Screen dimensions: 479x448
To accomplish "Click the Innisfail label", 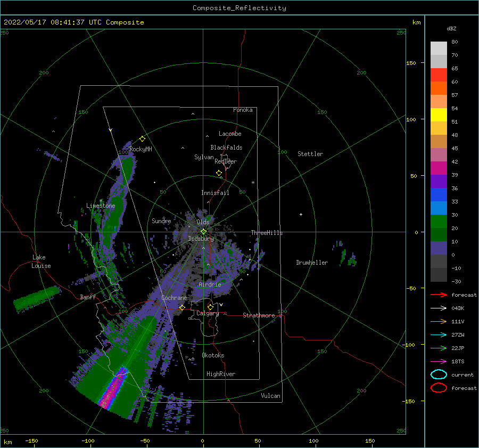I will click(x=215, y=193).
